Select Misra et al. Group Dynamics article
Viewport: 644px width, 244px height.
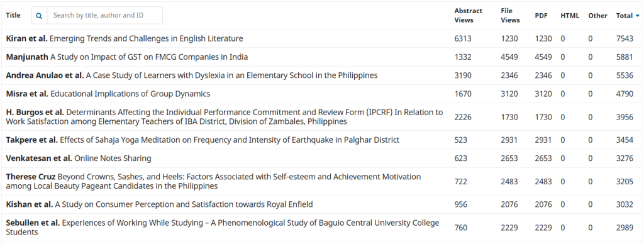[108, 94]
